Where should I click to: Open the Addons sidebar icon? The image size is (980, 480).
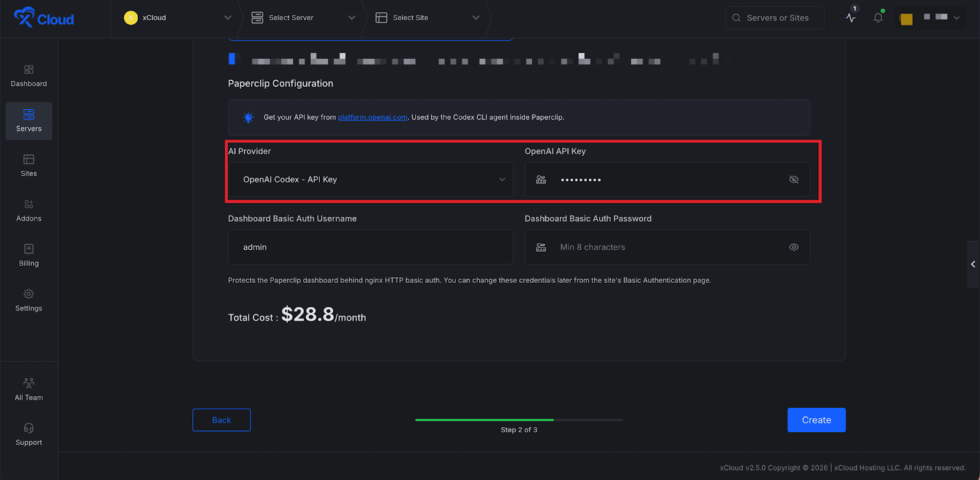pyautogui.click(x=29, y=204)
